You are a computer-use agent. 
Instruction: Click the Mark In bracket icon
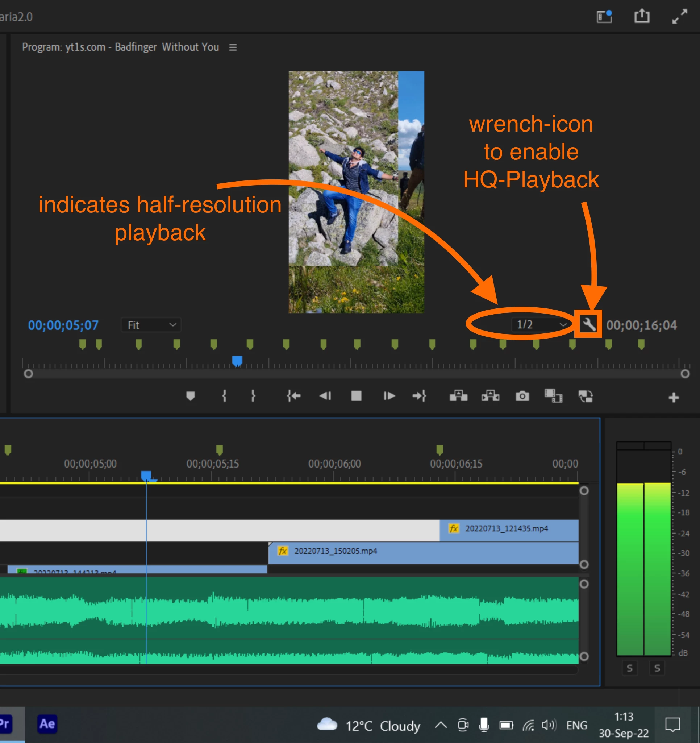point(224,396)
